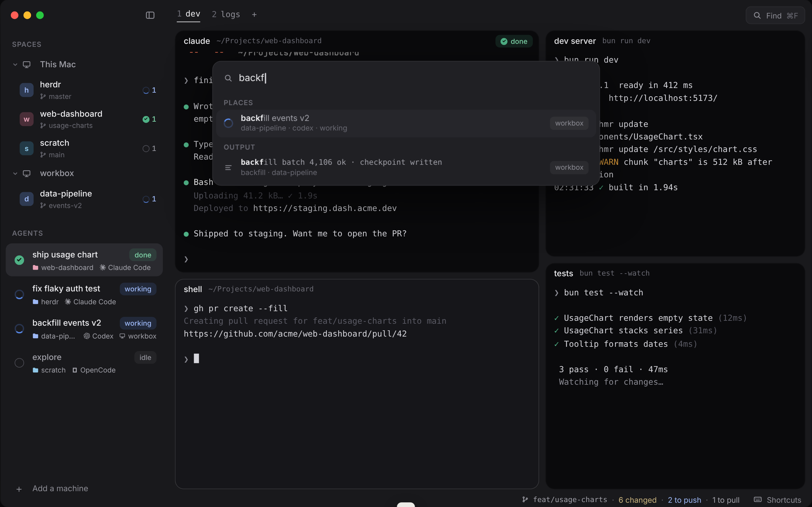Click the done badge in the claude pane
812x507 pixels.
pos(514,41)
